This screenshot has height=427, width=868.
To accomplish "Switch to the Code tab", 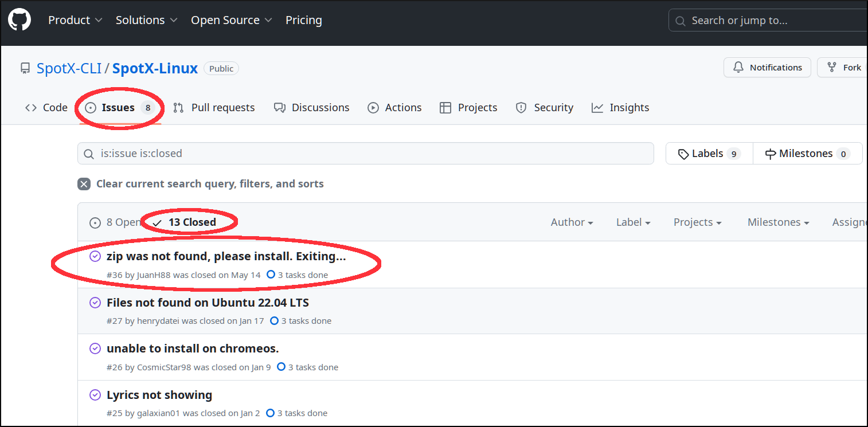I will pyautogui.click(x=46, y=108).
